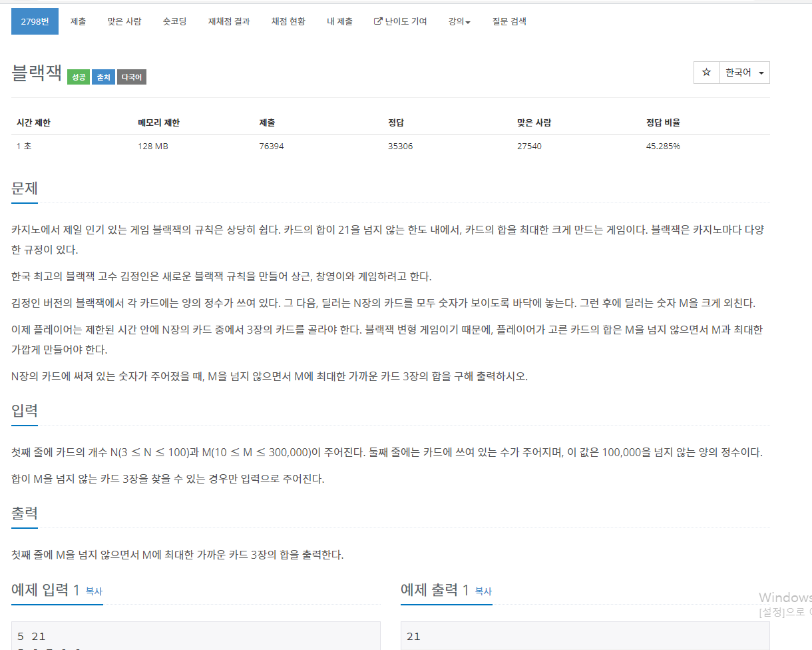The width and height of the screenshot is (812, 650).
Task: Open the 제출 tab
Action: pyautogui.click(x=78, y=21)
